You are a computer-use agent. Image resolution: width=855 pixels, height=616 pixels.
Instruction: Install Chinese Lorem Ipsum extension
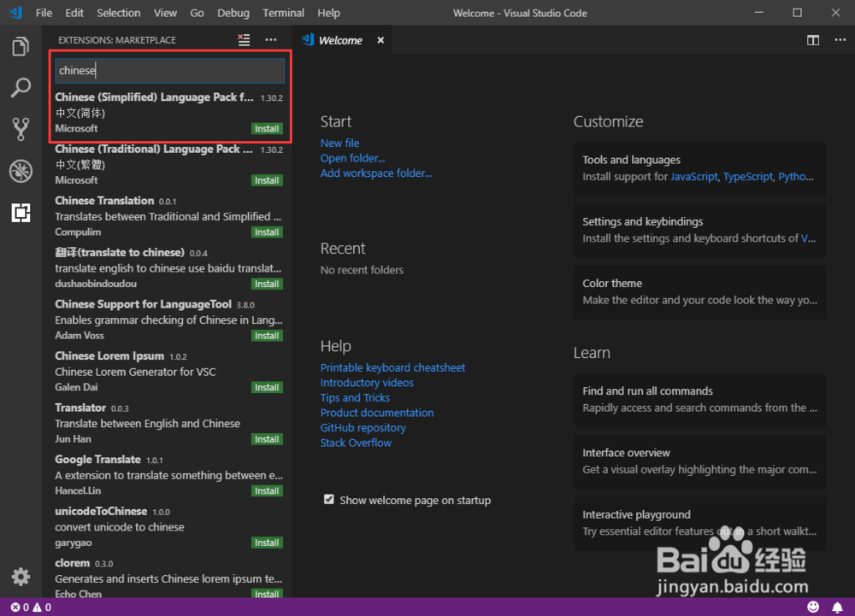(x=267, y=387)
